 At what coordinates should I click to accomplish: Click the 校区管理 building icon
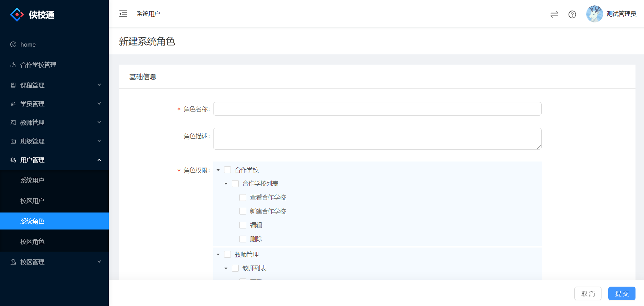[x=13, y=262]
